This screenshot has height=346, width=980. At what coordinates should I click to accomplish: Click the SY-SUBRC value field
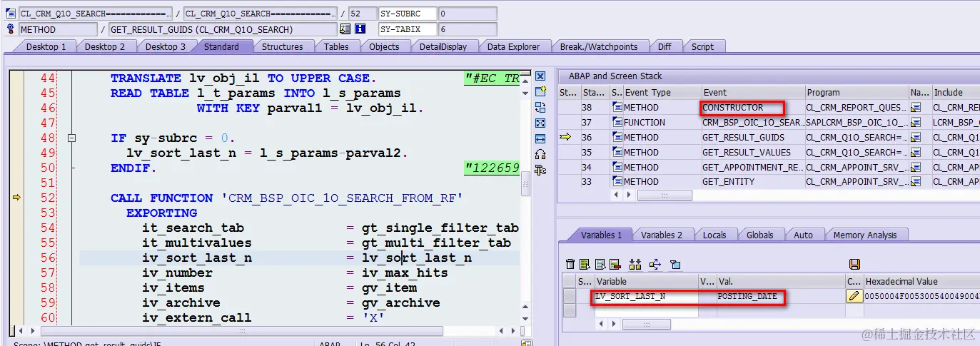click(468, 14)
